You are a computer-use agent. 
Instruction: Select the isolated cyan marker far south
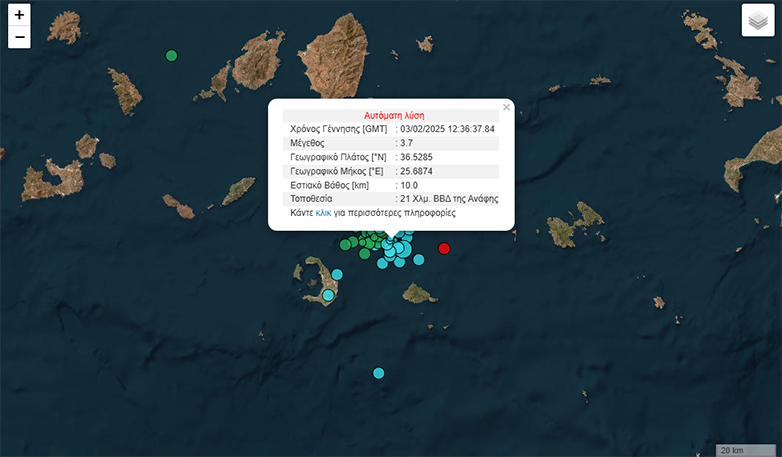[x=378, y=373]
